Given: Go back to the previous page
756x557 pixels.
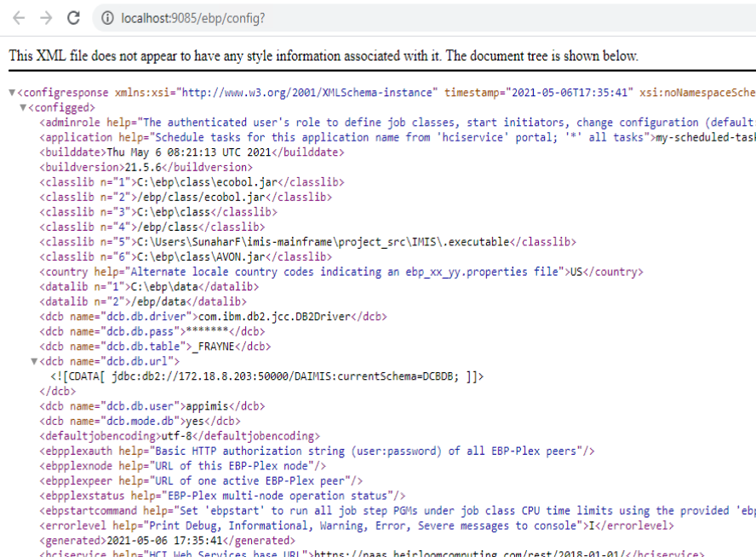Looking at the screenshot, I should [x=19, y=18].
